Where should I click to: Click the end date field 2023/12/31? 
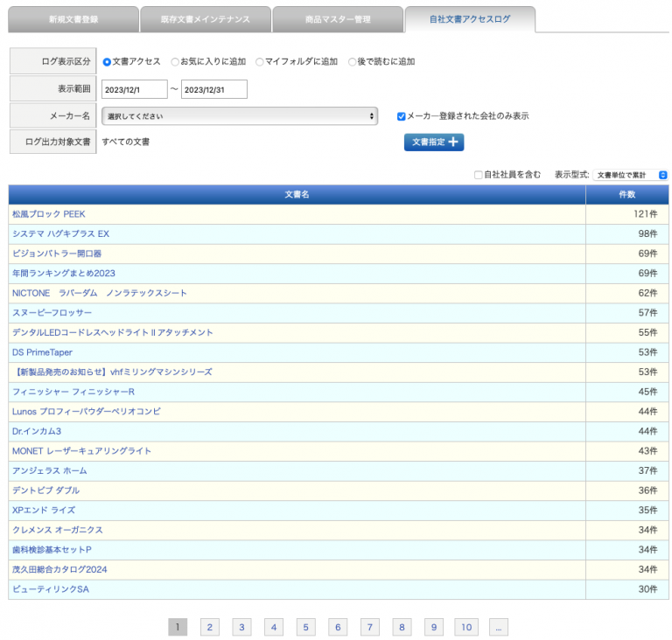(213, 89)
